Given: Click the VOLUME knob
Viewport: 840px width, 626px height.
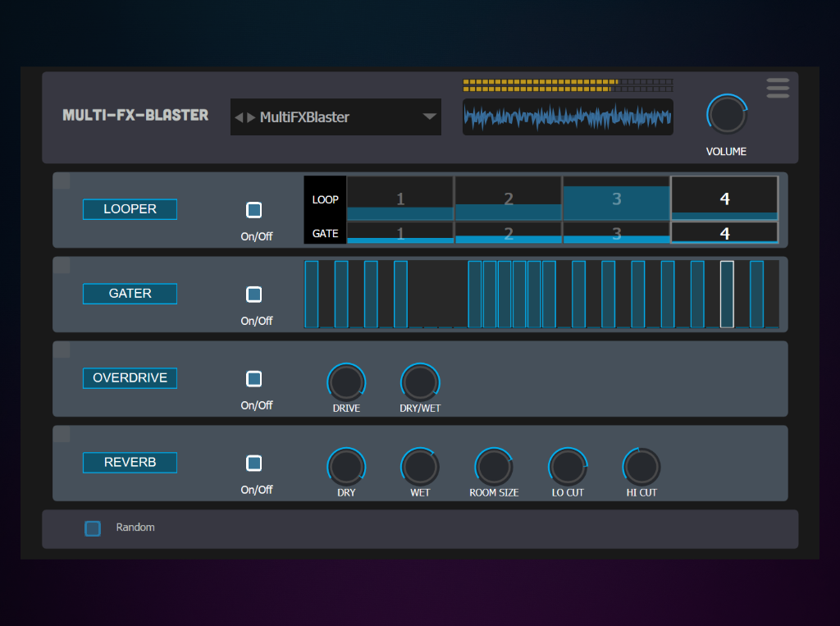Looking at the screenshot, I should click(x=727, y=116).
